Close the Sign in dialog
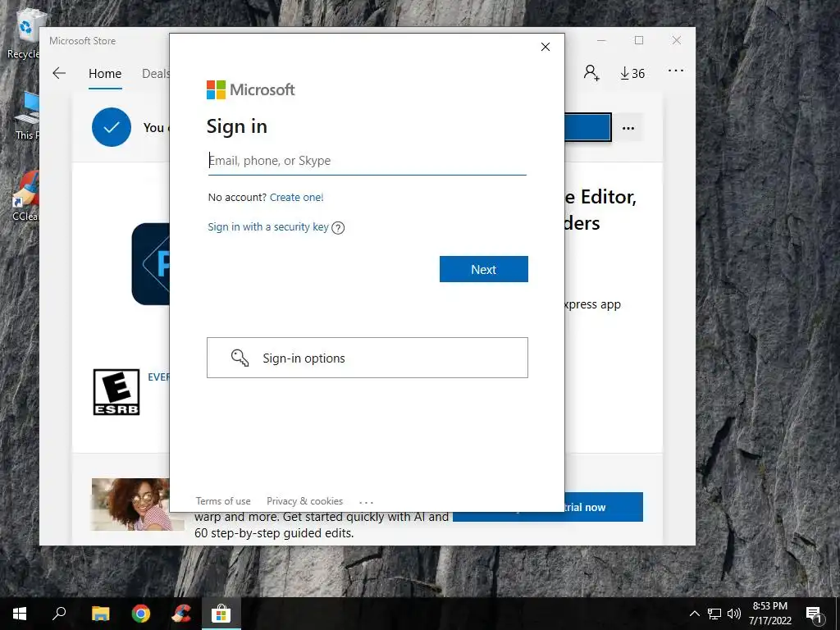This screenshot has height=630, width=840. tap(546, 47)
